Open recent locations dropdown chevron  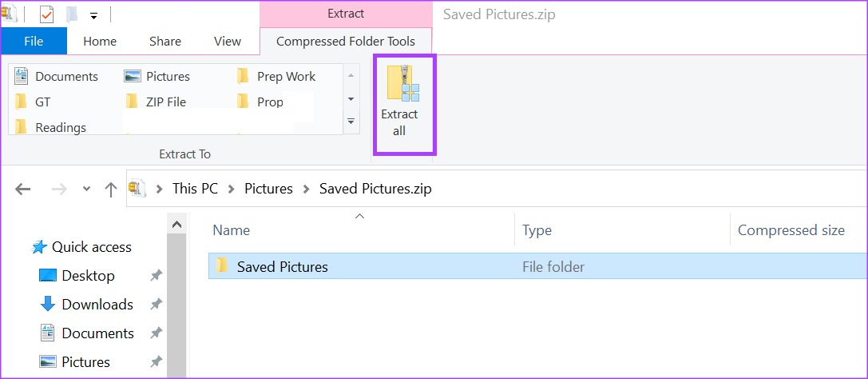pos(86,189)
